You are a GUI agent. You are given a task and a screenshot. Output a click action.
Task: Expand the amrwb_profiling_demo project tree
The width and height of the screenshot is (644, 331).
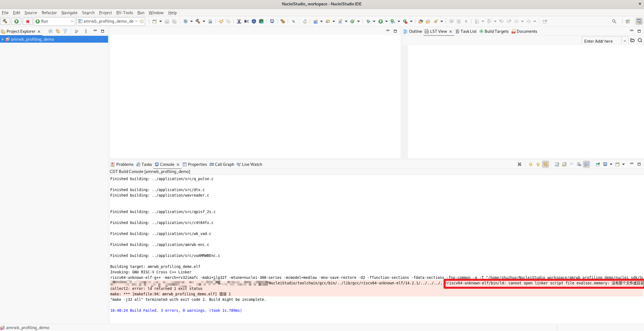coord(3,39)
